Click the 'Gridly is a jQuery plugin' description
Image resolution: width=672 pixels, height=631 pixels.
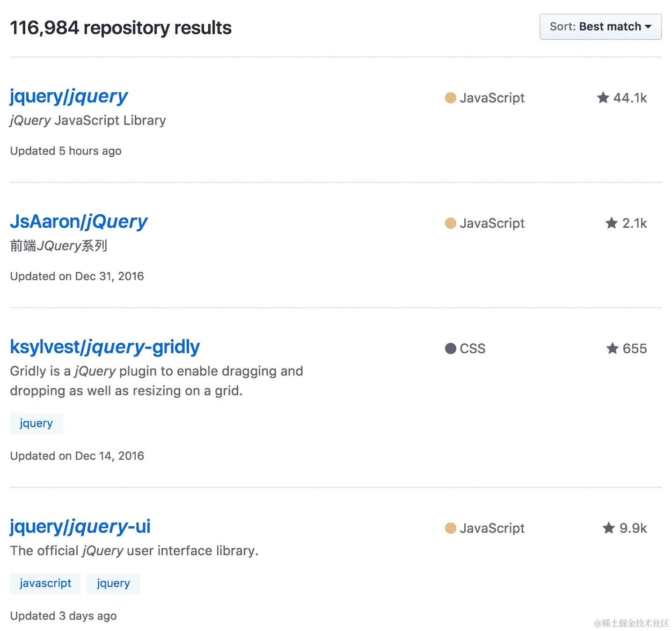point(157,381)
